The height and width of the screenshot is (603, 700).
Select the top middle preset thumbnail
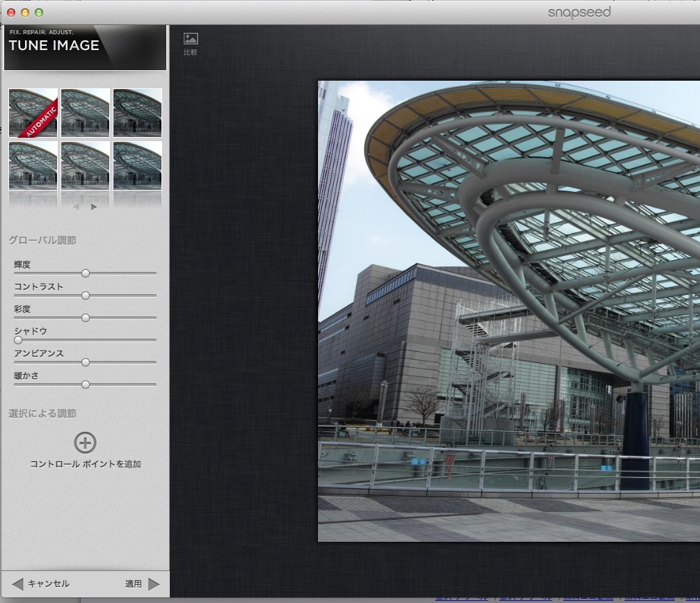[86, 113]
